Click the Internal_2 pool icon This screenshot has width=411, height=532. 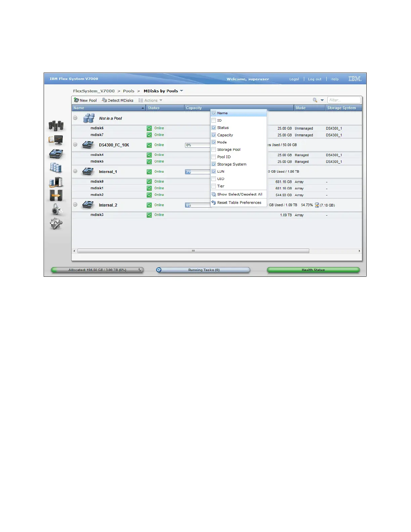pyautogui.click(x=88, y=205)
